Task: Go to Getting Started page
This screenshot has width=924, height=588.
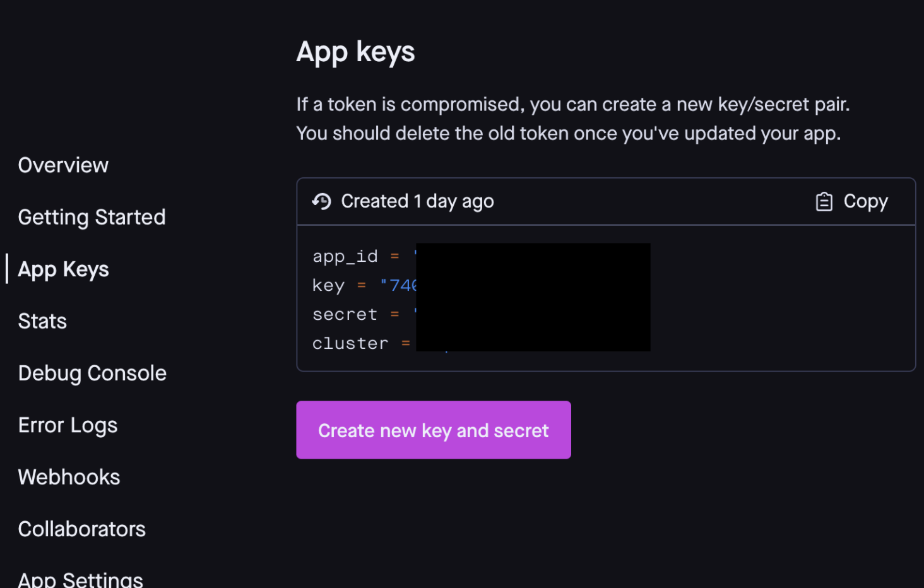Action: pos(92,218)
